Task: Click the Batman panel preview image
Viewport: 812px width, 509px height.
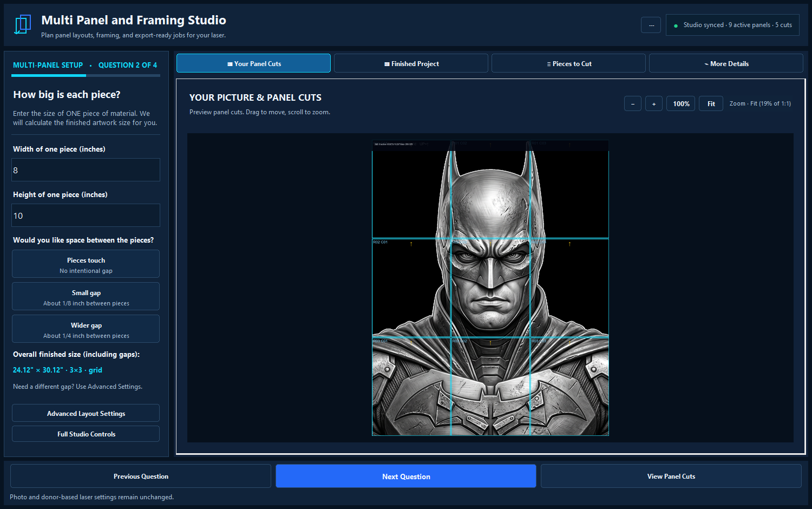Action: pyautogui.click(x=490, y=288)
